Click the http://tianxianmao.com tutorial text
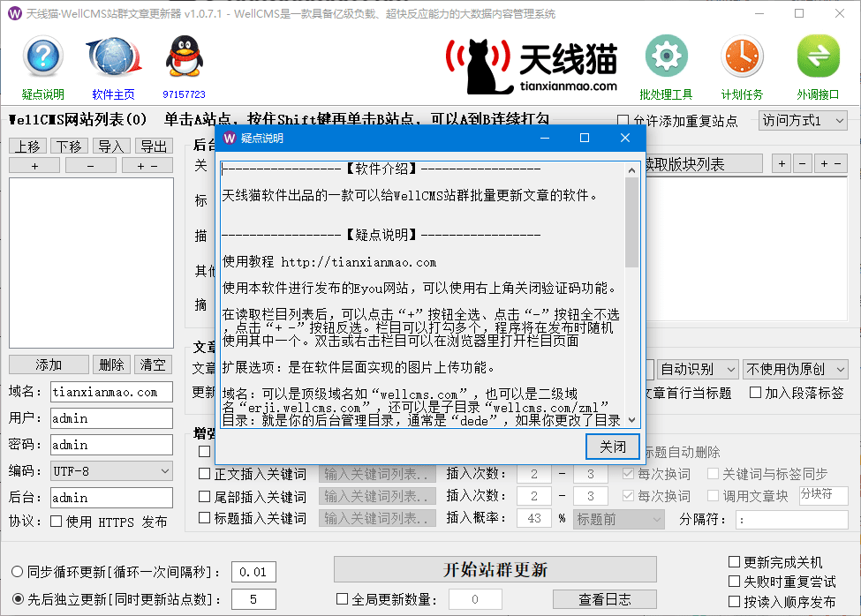 (x=359, y=262)
